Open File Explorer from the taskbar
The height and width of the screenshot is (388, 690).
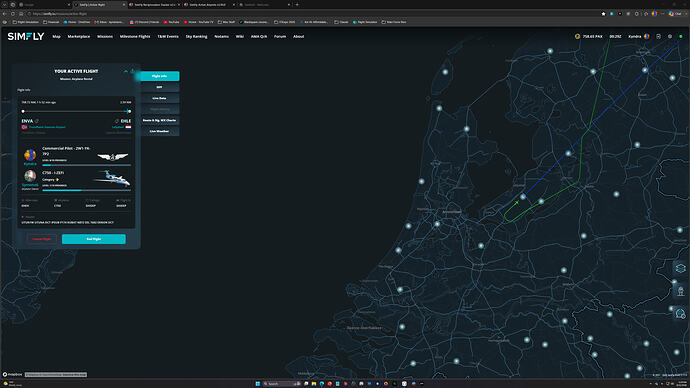coord(314,384)
